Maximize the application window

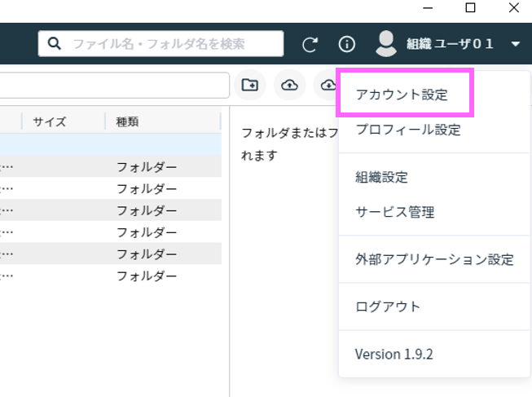(470, 8)
